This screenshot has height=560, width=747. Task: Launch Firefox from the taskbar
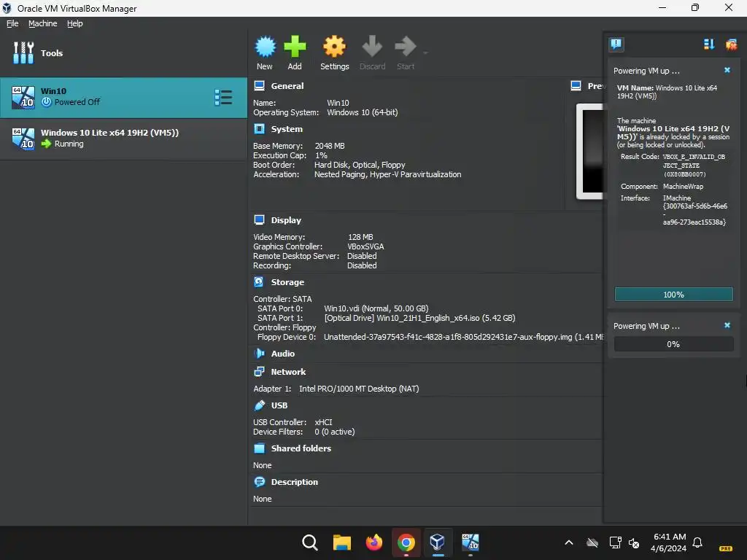point(374,542)
